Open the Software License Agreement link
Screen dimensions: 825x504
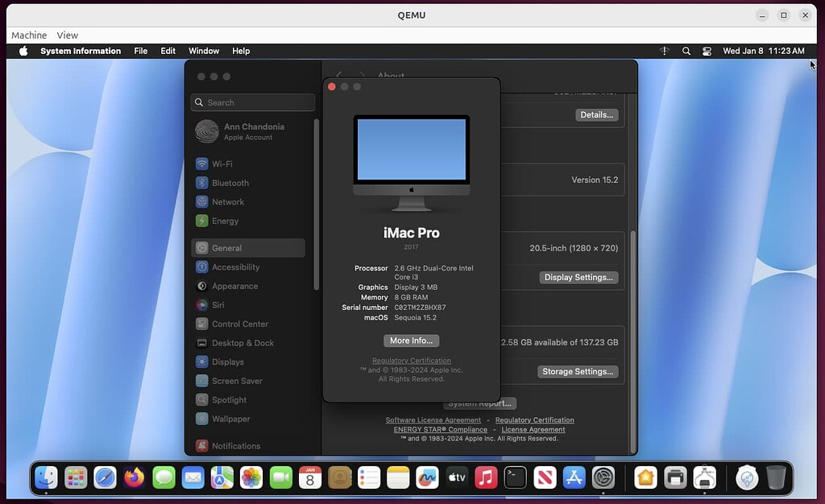click(433, 419)
